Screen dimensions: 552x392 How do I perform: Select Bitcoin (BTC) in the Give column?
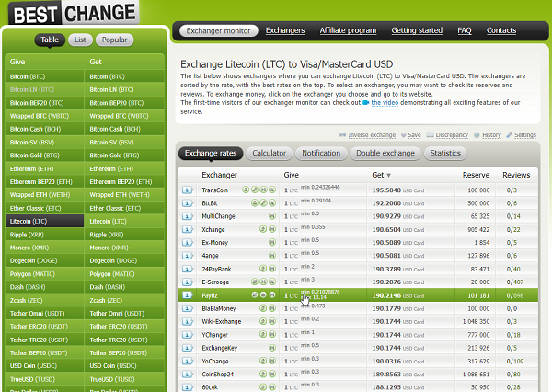point(45,76)
